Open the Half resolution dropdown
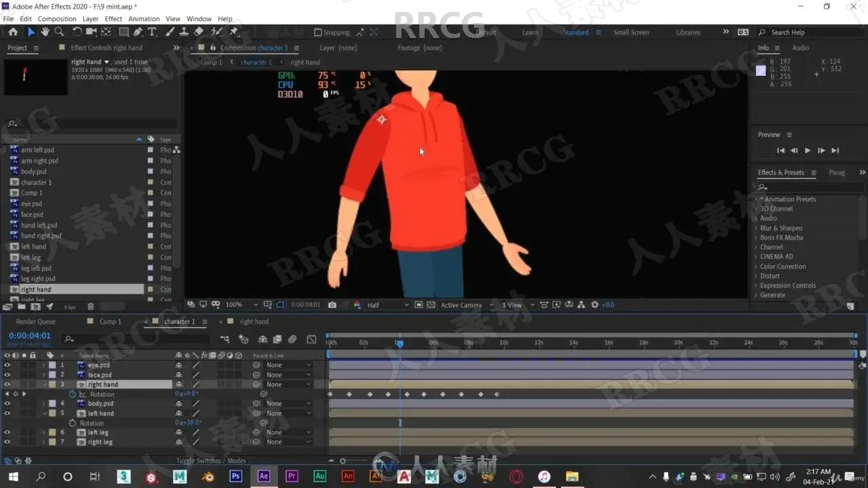Image resolution: width=868 pixels, height=488 pixels. [388, 305]
